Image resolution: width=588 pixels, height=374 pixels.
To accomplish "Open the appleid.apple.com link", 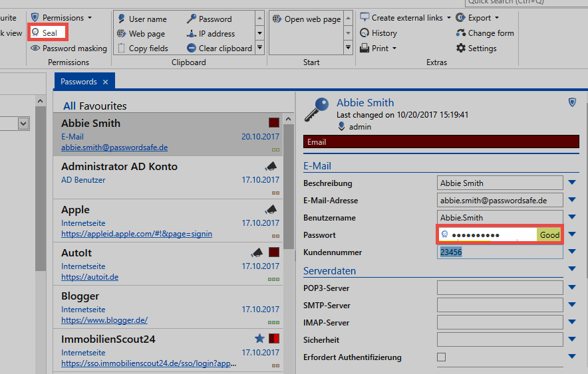I will (x=136, y=234).
